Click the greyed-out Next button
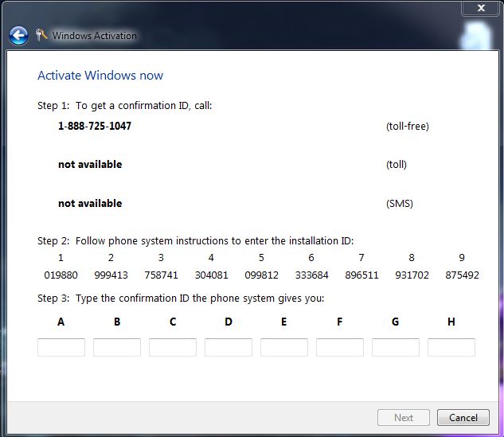504x437 pixels. pos(404,417)
